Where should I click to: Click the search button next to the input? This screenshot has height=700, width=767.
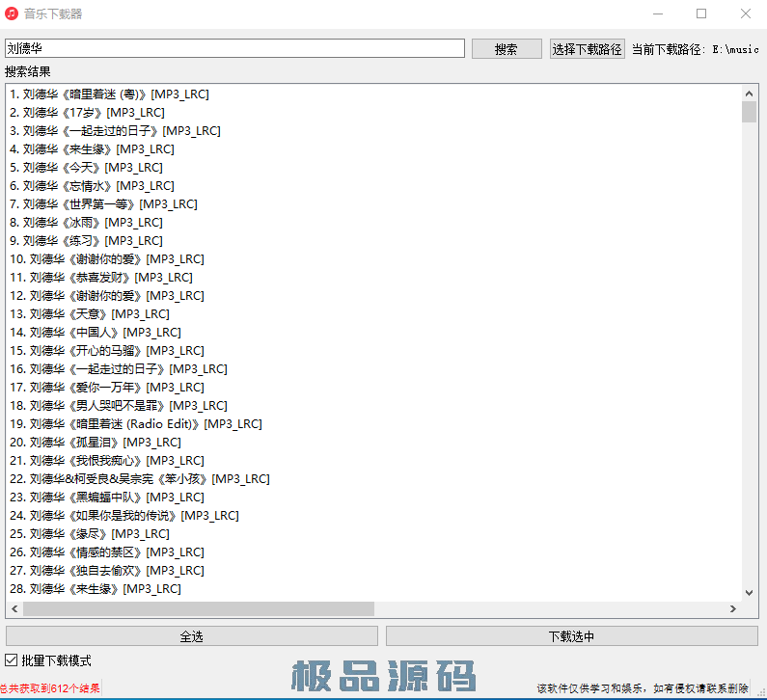point(507,49)
